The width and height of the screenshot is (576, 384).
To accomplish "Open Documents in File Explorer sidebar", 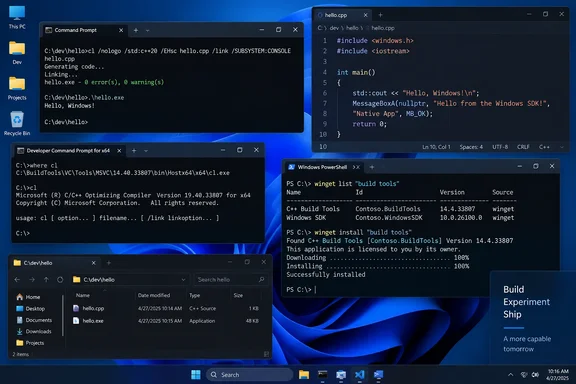I will coord(35,320).
